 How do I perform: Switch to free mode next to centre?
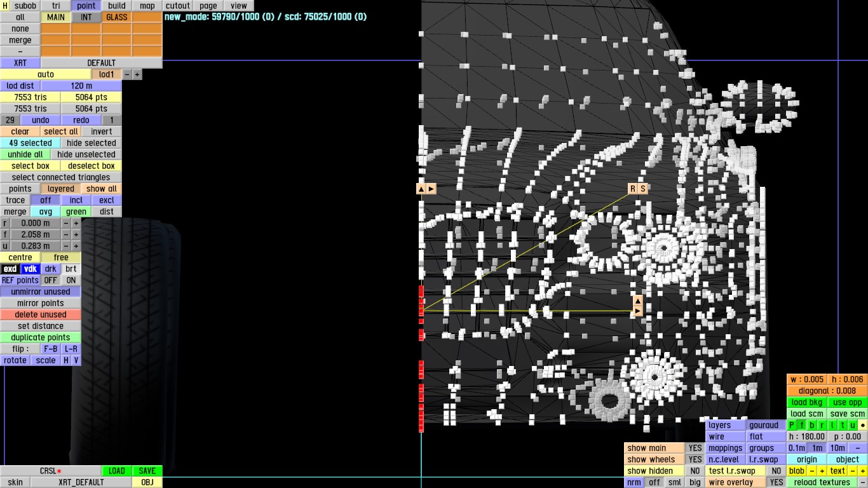[61, 257]
